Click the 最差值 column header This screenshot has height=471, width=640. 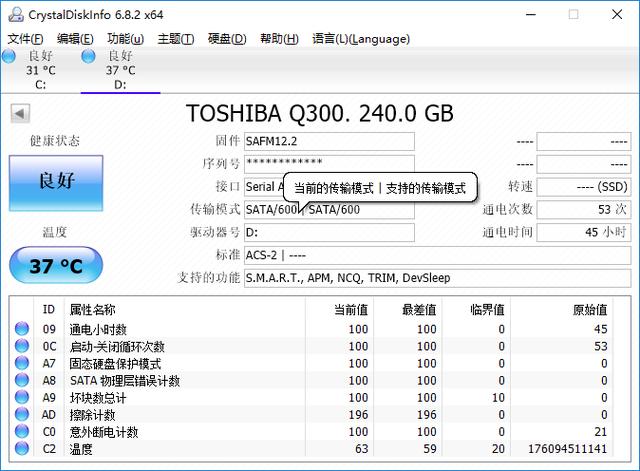tap(408, 309)
